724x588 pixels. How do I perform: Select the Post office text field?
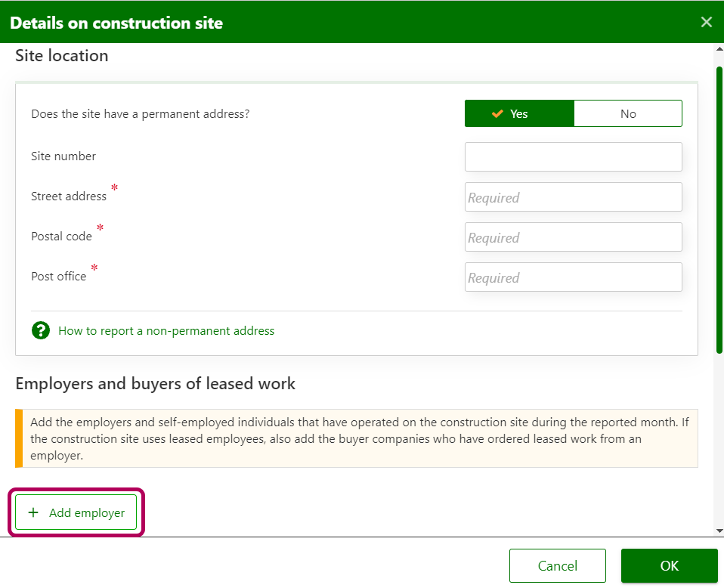573,277
